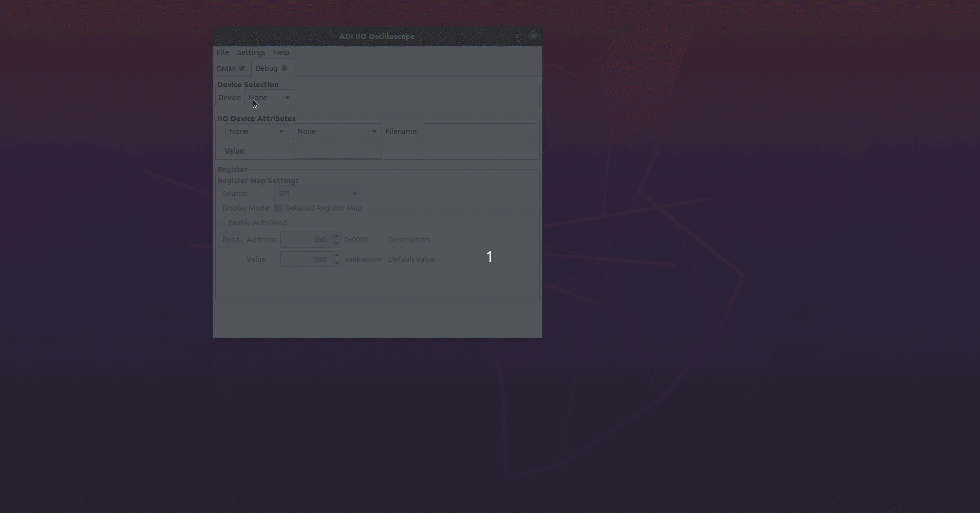Click the <unknown> value text
Image resolution: width=980 pixels, height=513 pixels.
tap(363, 259)
